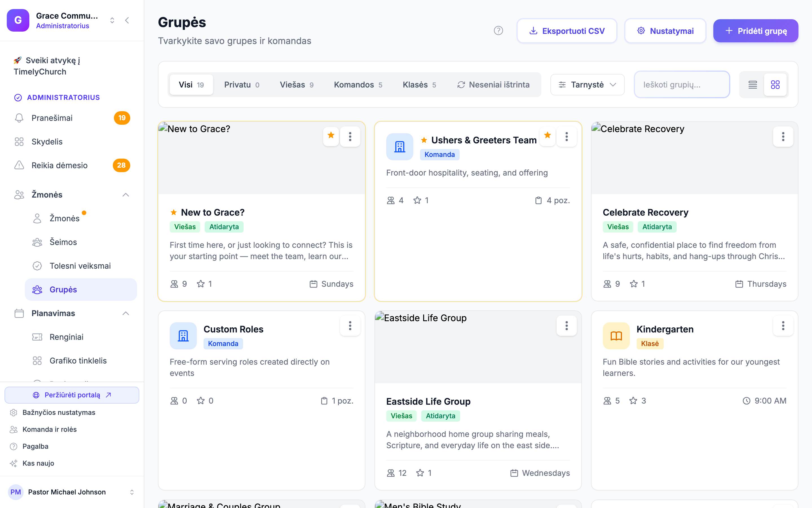Open more options for New to Grace
This screenshot has height=508, width=812.
tap(350, 136)
